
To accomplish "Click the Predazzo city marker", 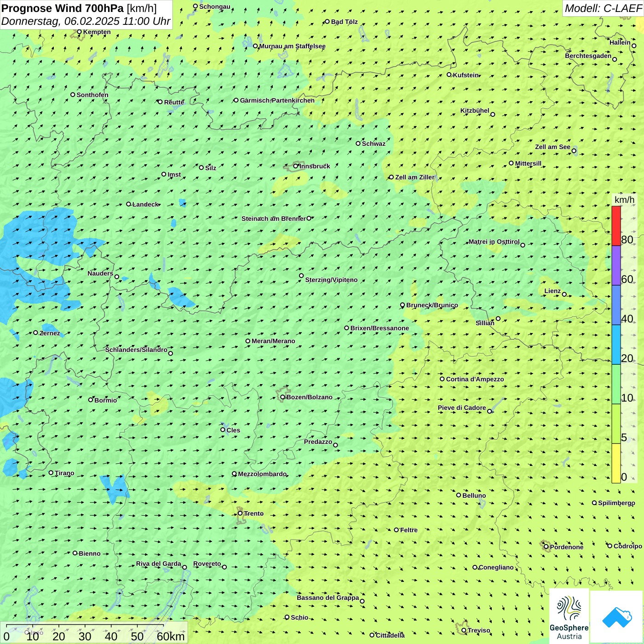I will coord(335,445).
